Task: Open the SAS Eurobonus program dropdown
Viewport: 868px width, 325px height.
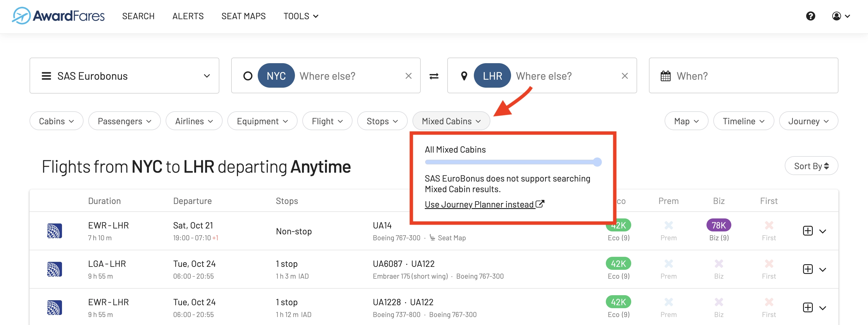Action: pos(124,76)
